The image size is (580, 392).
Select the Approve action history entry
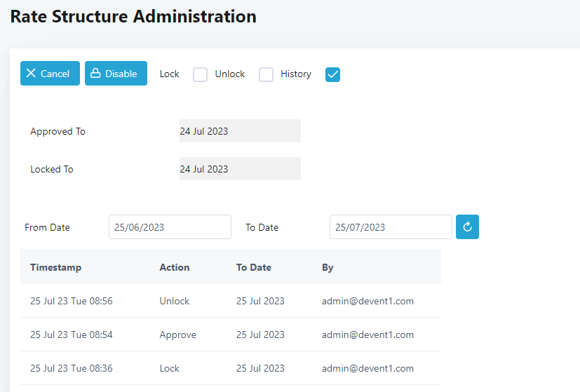(177, 334)
